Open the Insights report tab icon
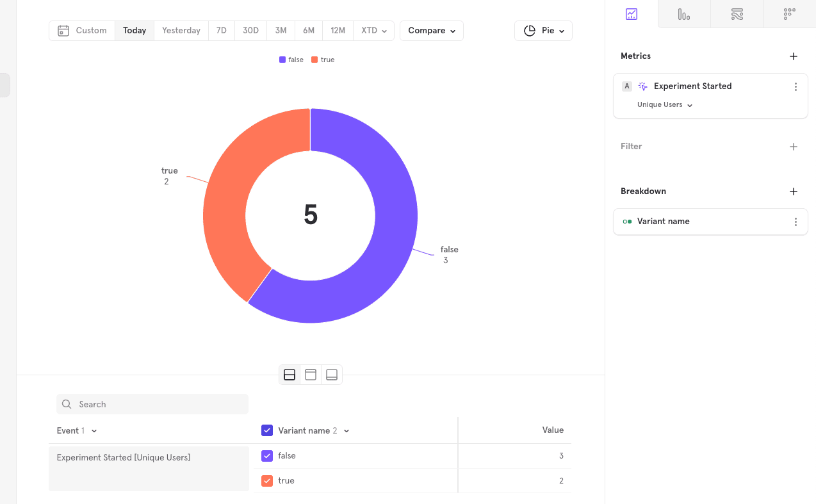 tap(632, 14)
